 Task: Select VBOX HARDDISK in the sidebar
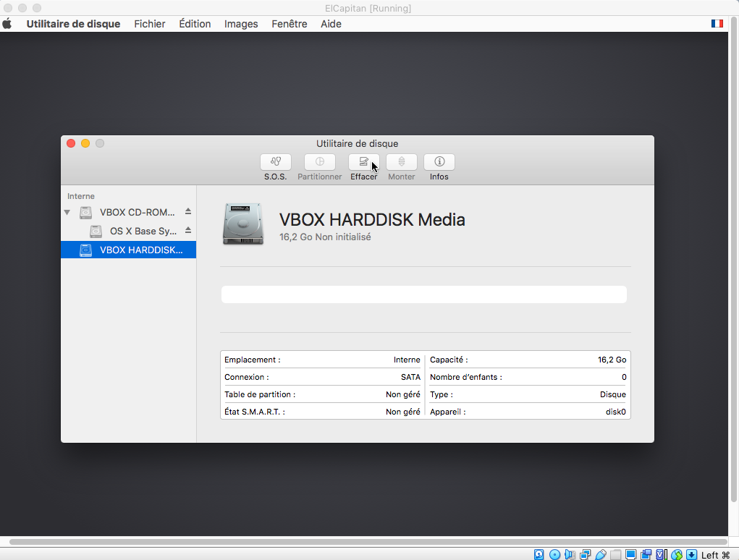[128, 250]
